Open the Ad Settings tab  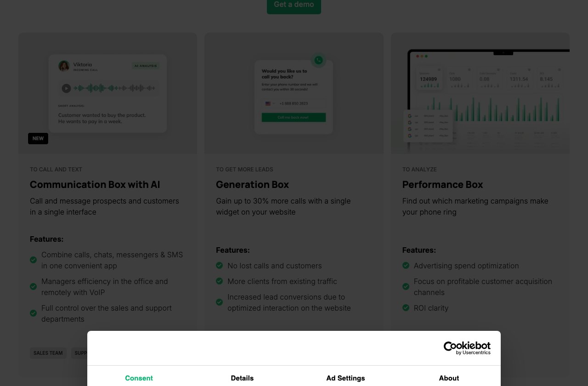point(345,378)
